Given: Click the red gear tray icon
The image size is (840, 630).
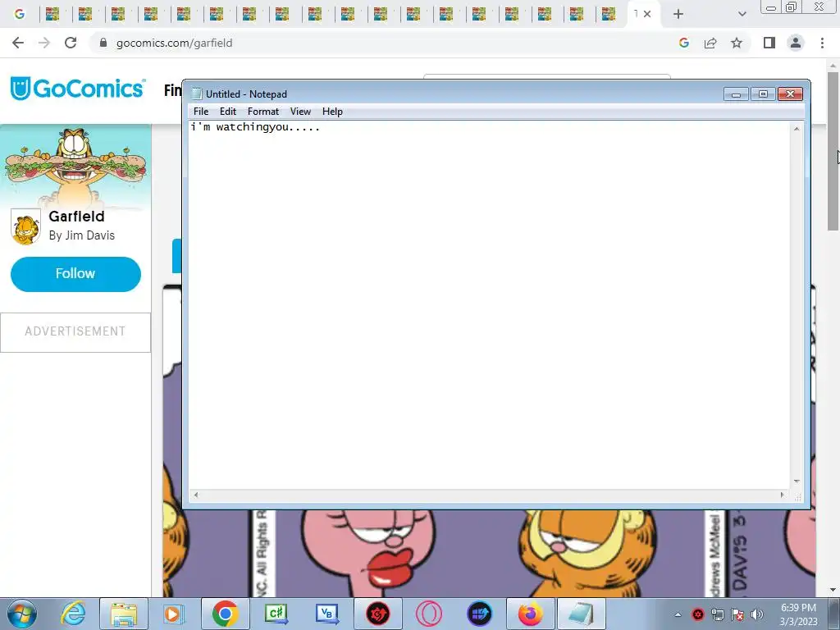Looking at the screenshot, I should (x=698, y=614).
